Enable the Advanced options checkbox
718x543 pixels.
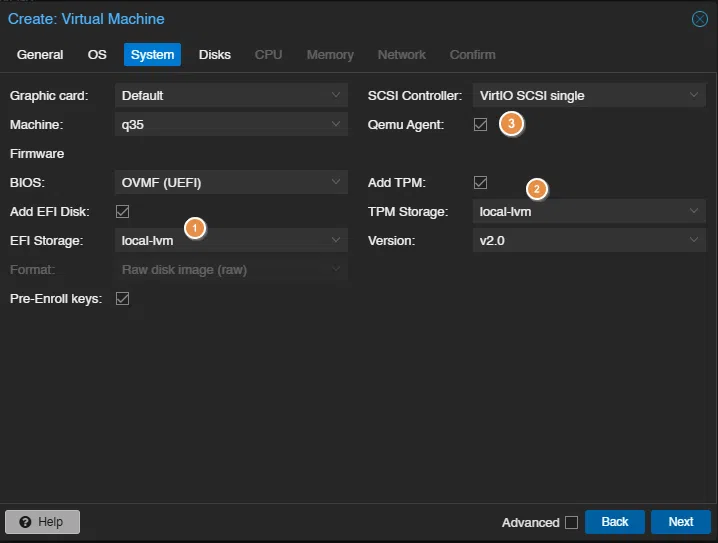tap(571, 522)
